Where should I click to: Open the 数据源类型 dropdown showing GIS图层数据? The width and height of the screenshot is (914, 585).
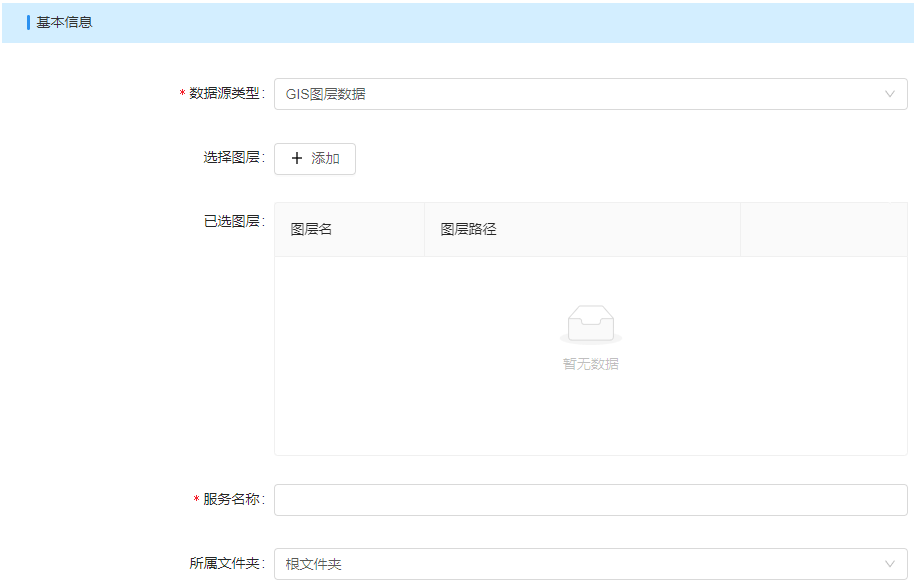coord(580,94)
